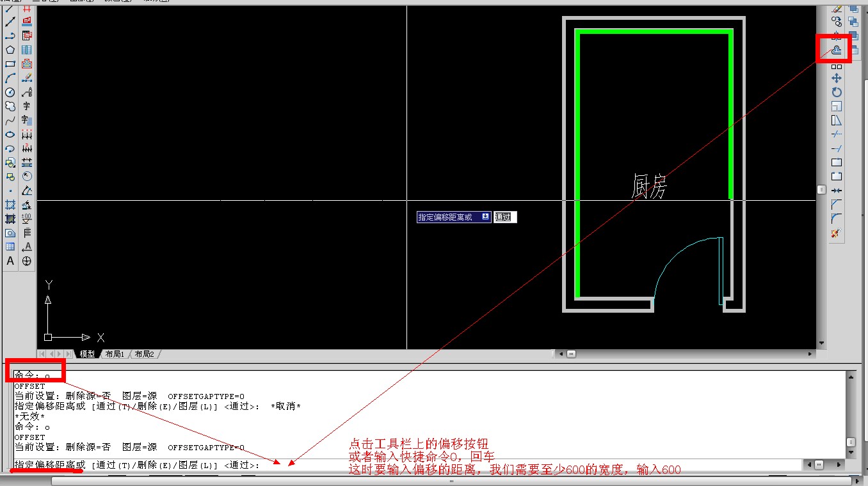The image size is (868, 486).
Task: Select the Hatch tool
Action: (10, 205)
